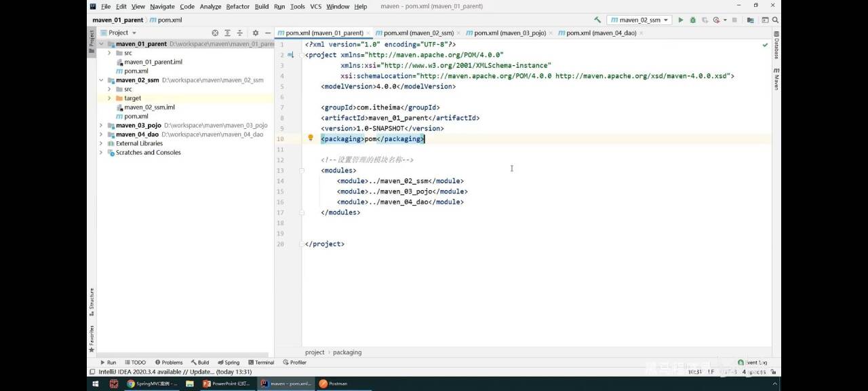Switch to Chrome SpringMVC window in taskbar
Viewport: 868px width, 391px height.
[153, 384]
